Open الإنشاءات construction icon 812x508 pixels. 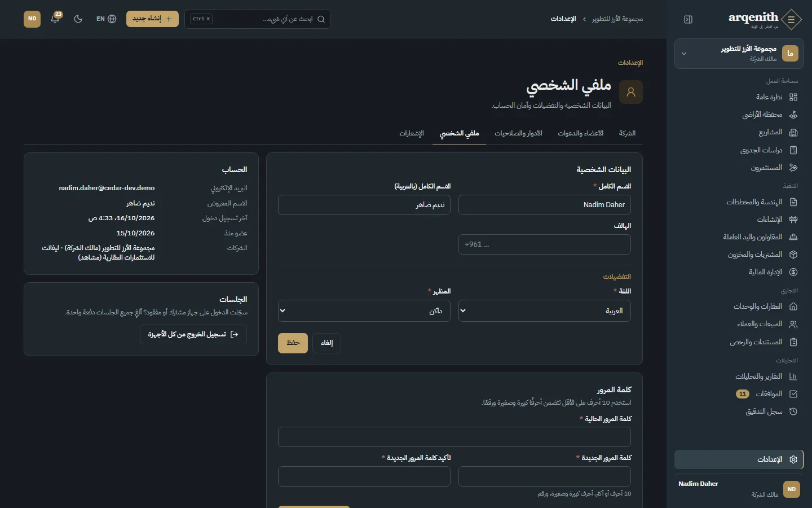pos(793,220)
